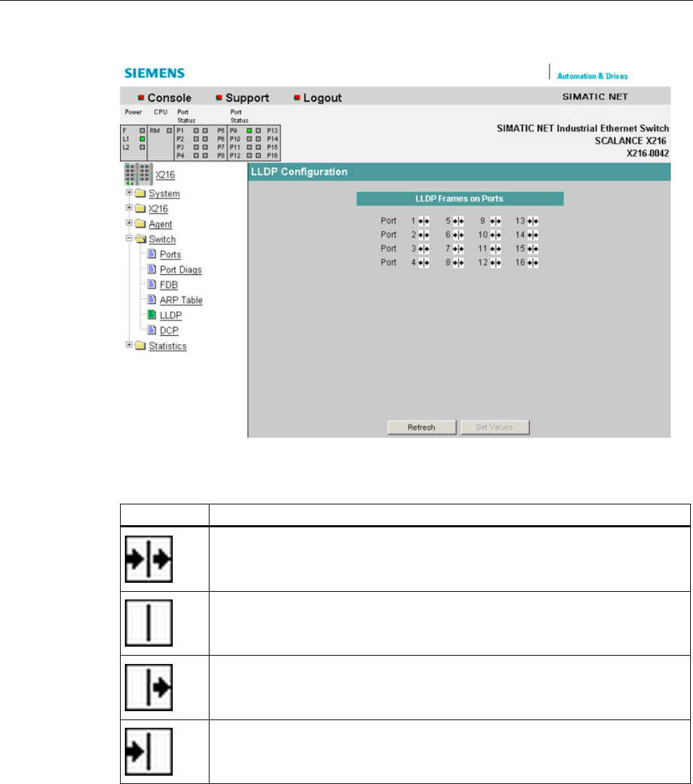
Task: Change LLDP icon for Port 15
Action: pos(533,248)
